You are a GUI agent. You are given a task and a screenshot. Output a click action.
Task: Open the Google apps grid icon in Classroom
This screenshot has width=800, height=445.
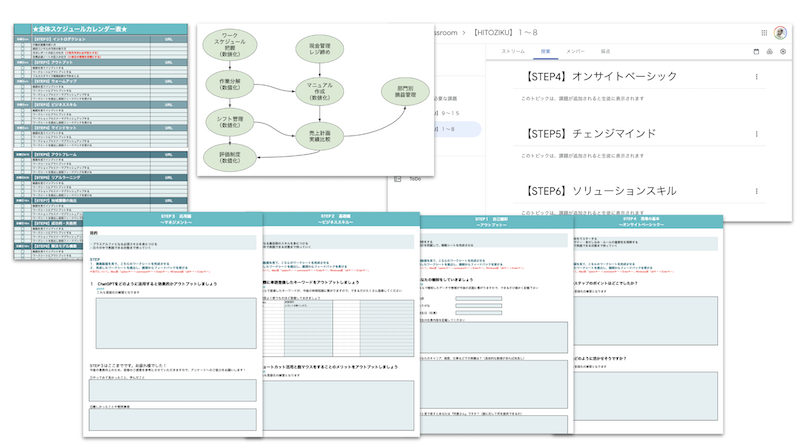pyautogui.click(x=764, y=33)
